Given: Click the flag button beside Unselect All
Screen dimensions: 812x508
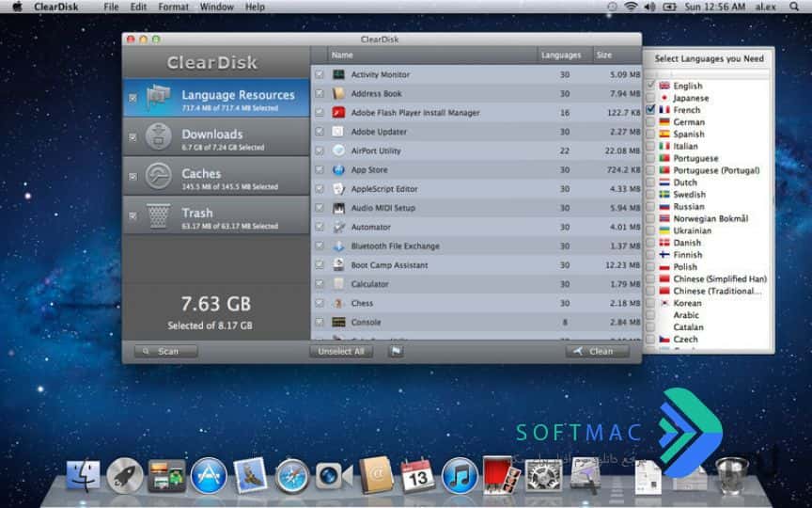Looking at the screenshot, I should [x=396, y=351].
